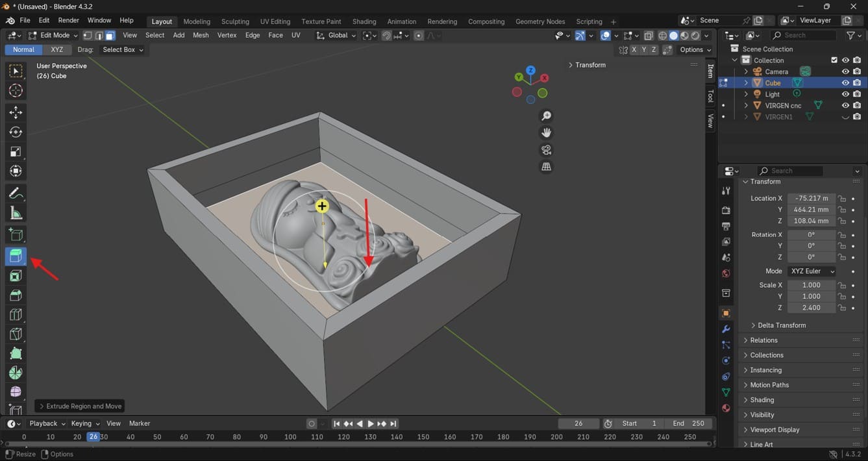The width and height of the screenshot is (868, 461).
Task: Click the viewport zoom magnifier gizmo
Action: point(547,116)
